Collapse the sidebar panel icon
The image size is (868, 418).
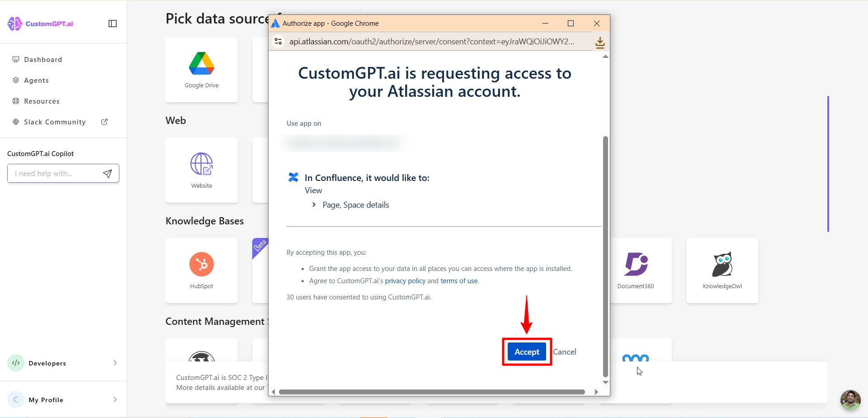(113, 24)
